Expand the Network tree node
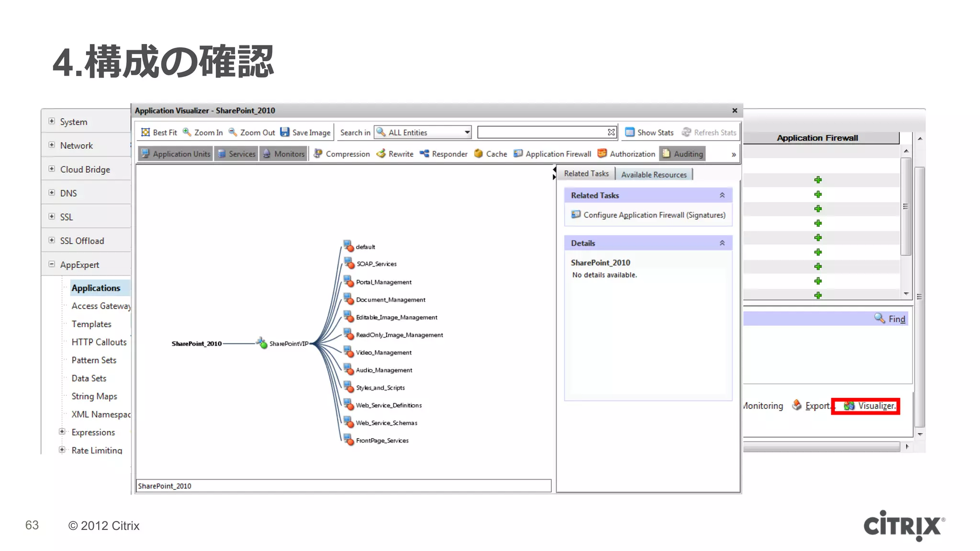The height and width of the screenshot is (551, 980). [x=52, y=145]
